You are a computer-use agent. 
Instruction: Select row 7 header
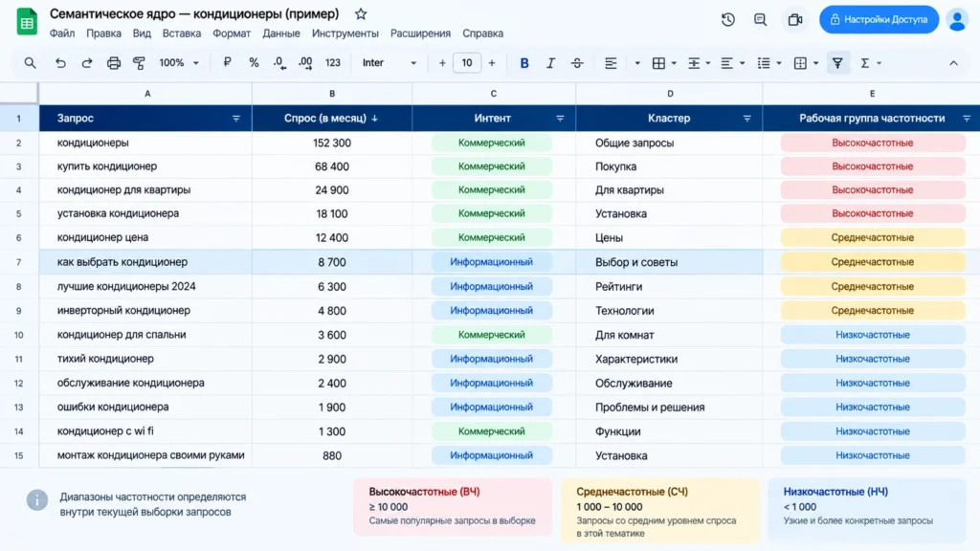click(19, 262)
